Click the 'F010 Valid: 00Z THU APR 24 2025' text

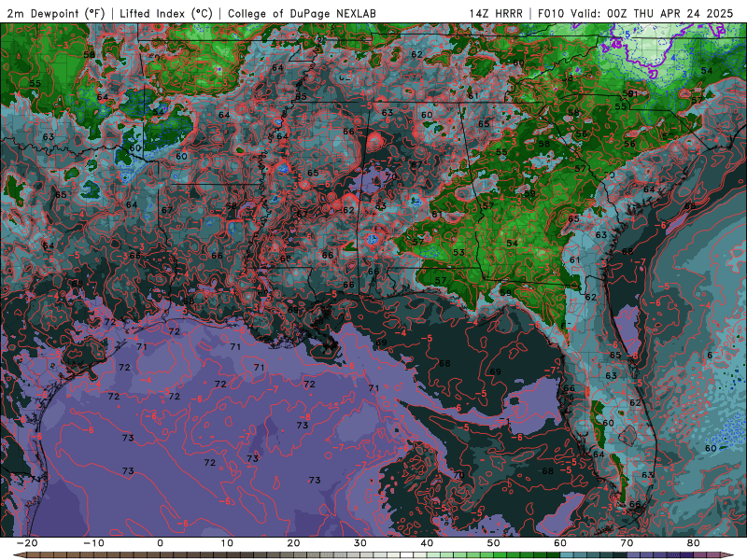(x=636, y=13)
